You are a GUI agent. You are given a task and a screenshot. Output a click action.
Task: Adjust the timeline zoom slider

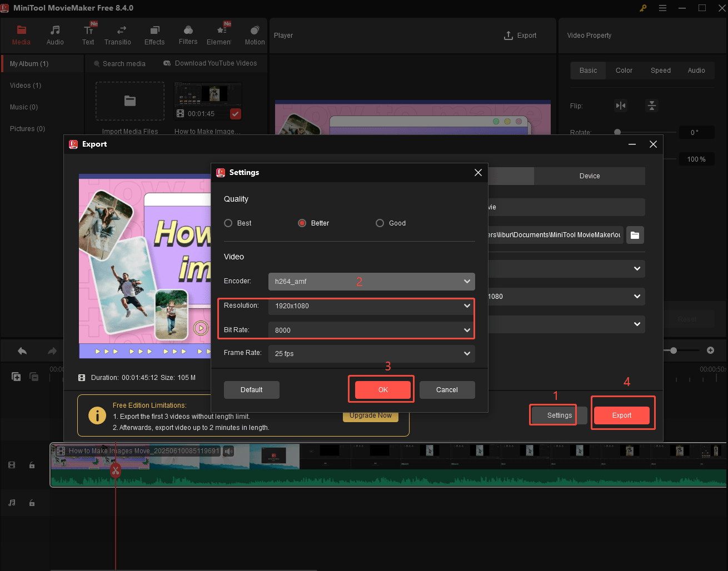click(x=675, y=350)
